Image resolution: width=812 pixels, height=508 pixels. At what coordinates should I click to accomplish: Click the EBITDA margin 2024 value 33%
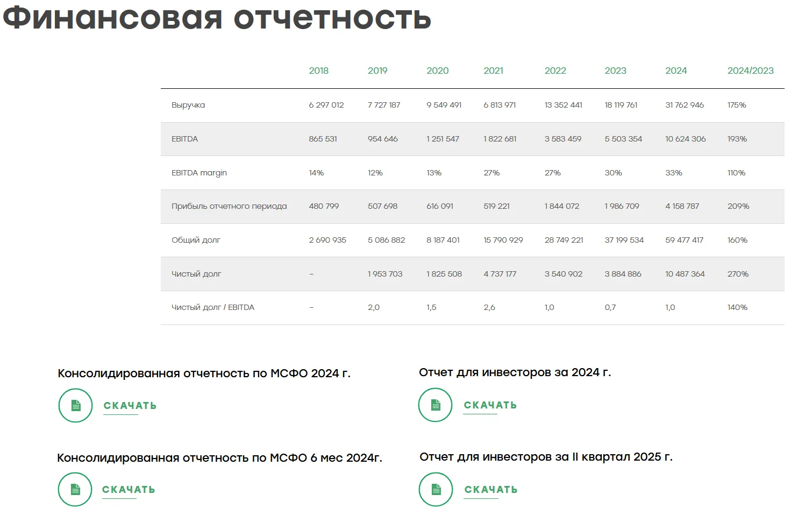click(x=674, y=173)
